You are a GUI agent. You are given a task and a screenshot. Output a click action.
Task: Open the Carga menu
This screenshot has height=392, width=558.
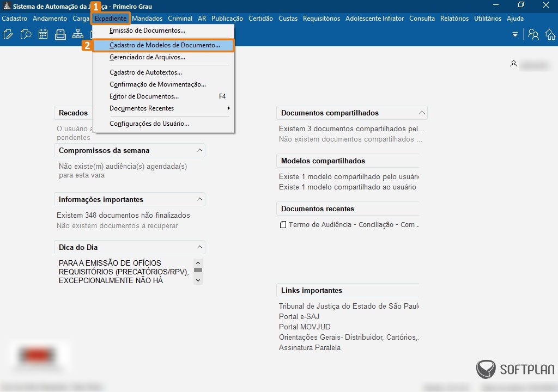tap(81, 19)
